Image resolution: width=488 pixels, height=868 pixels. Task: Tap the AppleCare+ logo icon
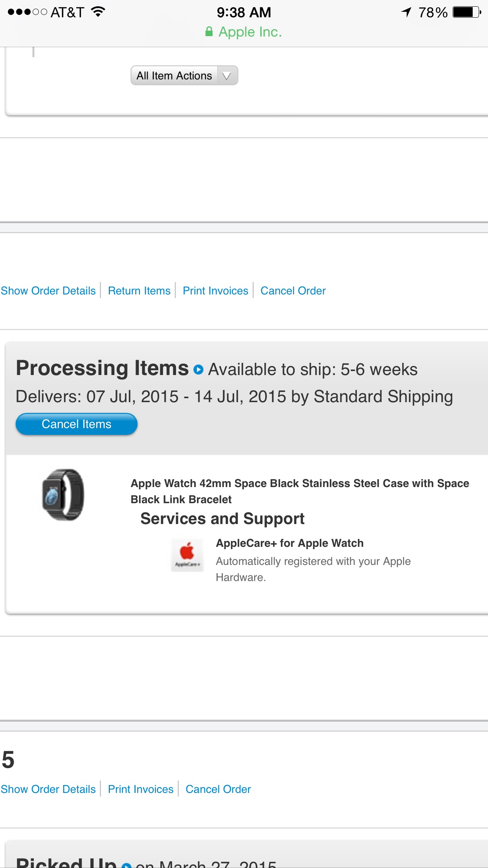187,555
